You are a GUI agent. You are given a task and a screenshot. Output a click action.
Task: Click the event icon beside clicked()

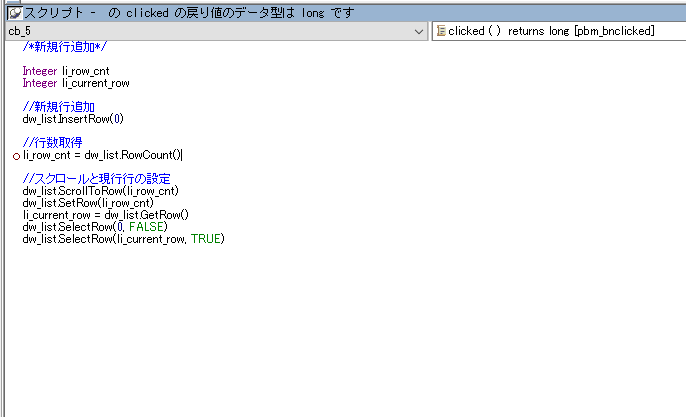pos(440,32)
